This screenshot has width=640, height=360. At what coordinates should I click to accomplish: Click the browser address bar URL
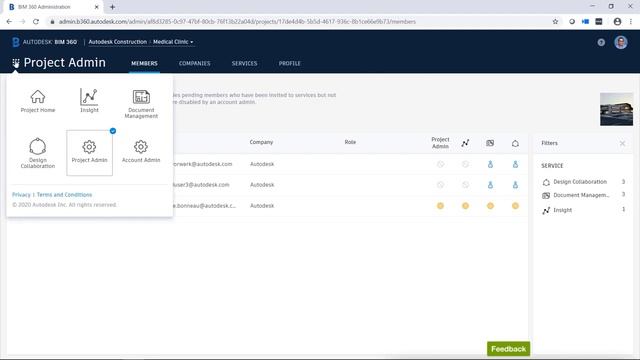click(x=237, y=22)
